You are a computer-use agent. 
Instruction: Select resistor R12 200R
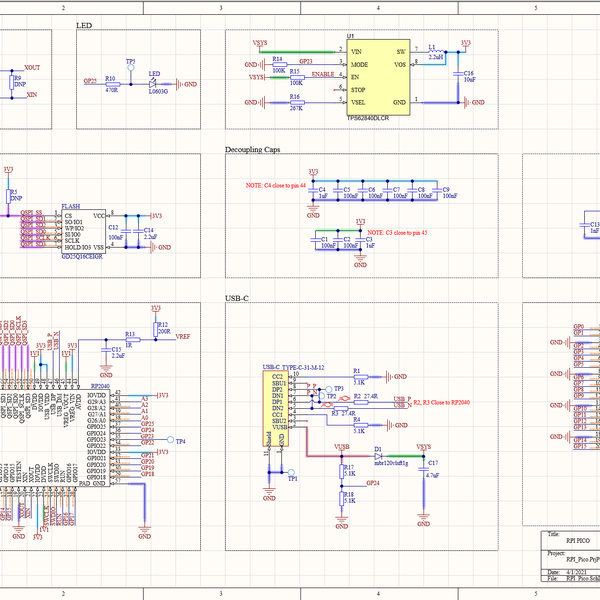pyautogui.click(x=156, y=329)
